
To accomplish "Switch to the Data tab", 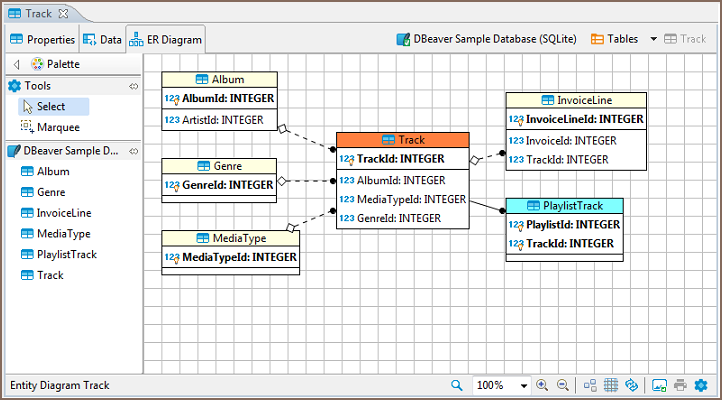I will (x=103, y=40).
